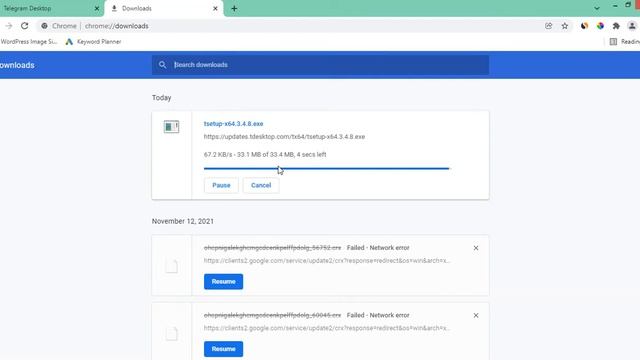Click the tsetup installer file icon
Viewport: 640px width, 360px height.
point(171,127)
